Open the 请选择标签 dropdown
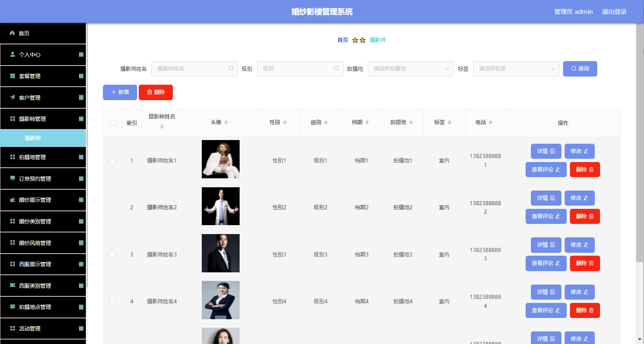This screenshot has height=344, width=644. coord(516,69)
